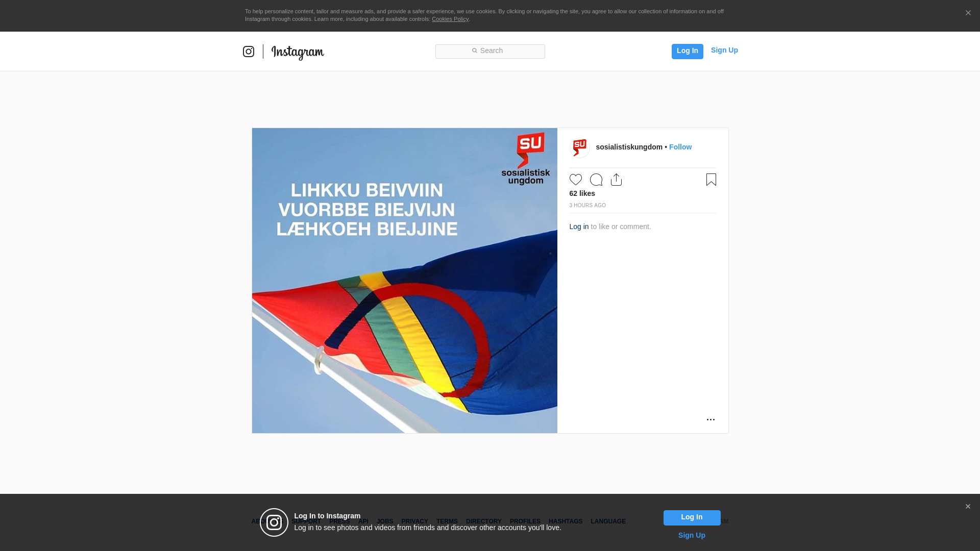Click the top Sign Up link
The width and height of the screenshot is (980, 551).
tap(724, 50)
